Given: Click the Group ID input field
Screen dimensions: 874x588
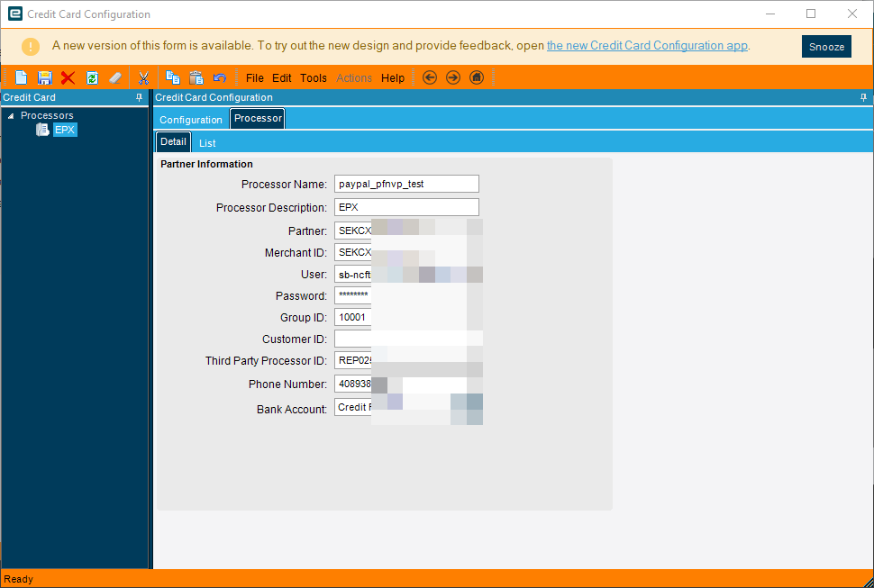Looking at the screenshot, I should 406,317.
